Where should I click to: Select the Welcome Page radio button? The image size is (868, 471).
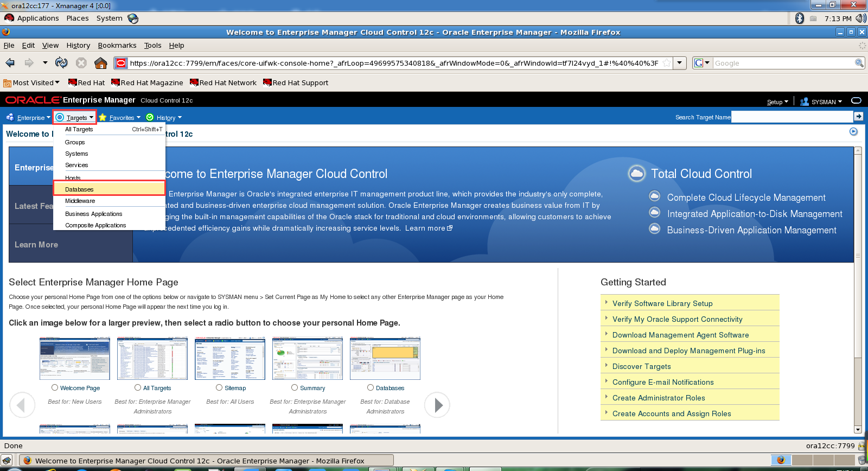click(55, 387)
